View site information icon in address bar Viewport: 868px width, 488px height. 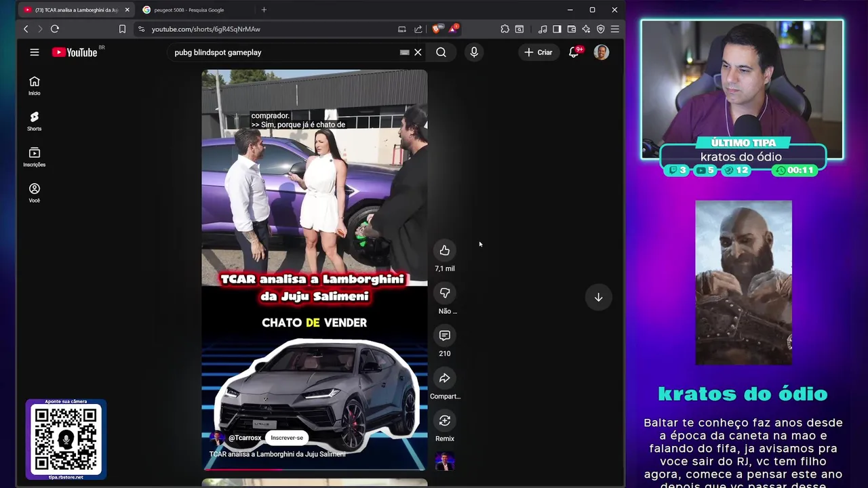[141, 29]
